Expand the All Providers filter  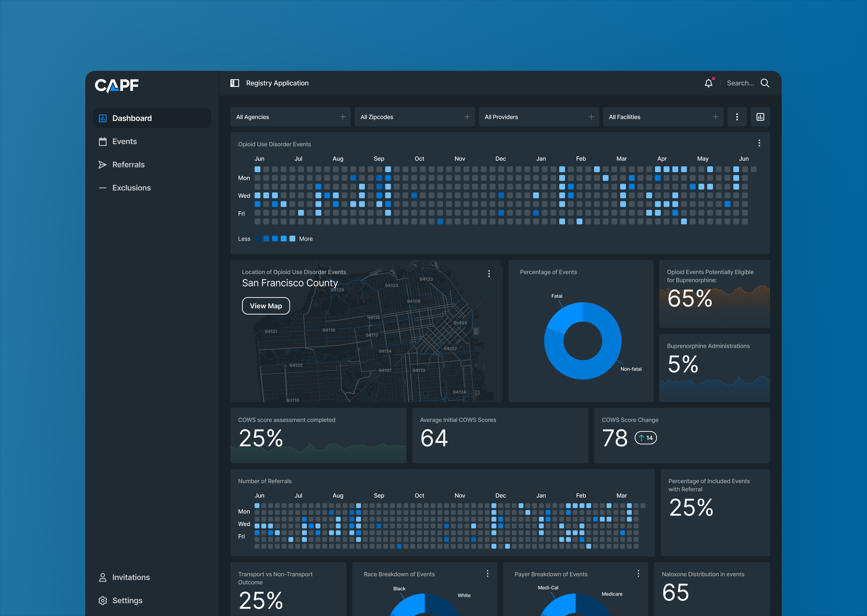[x=539, y=117]
